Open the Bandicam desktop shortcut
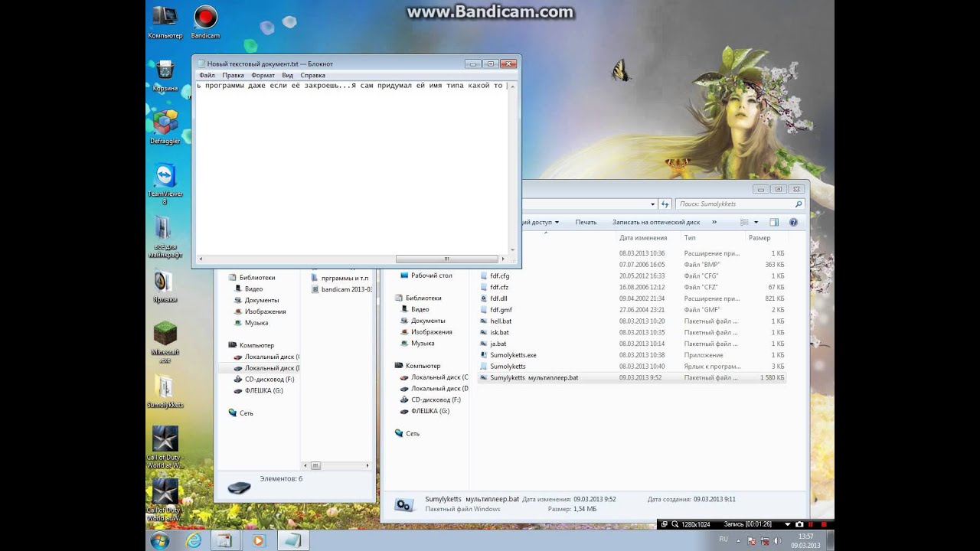 point(204,22)
